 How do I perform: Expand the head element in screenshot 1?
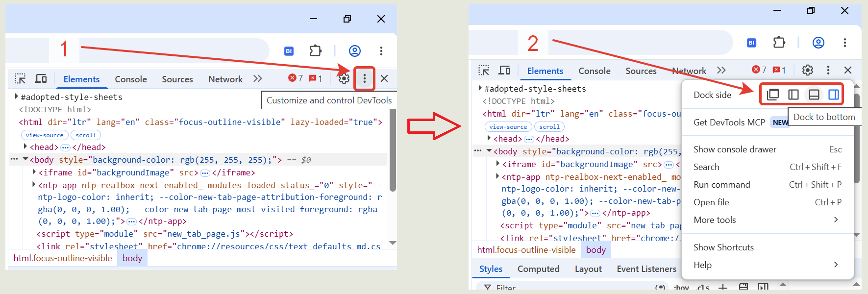25,147
